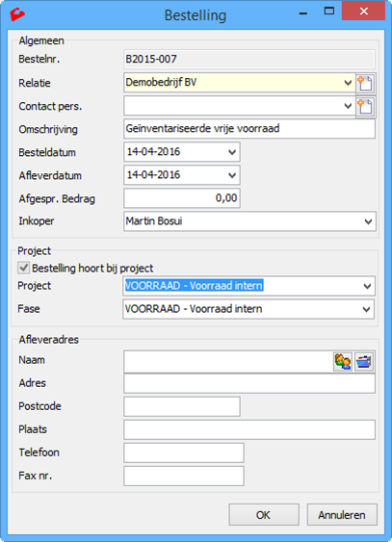
Task: Click the folder icon in Naam field
Action: point(364,362)
